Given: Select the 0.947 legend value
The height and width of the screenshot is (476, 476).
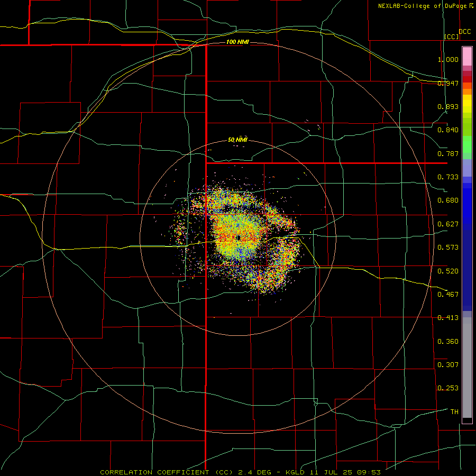Looking at the screenshot, I should click(448, 83).
